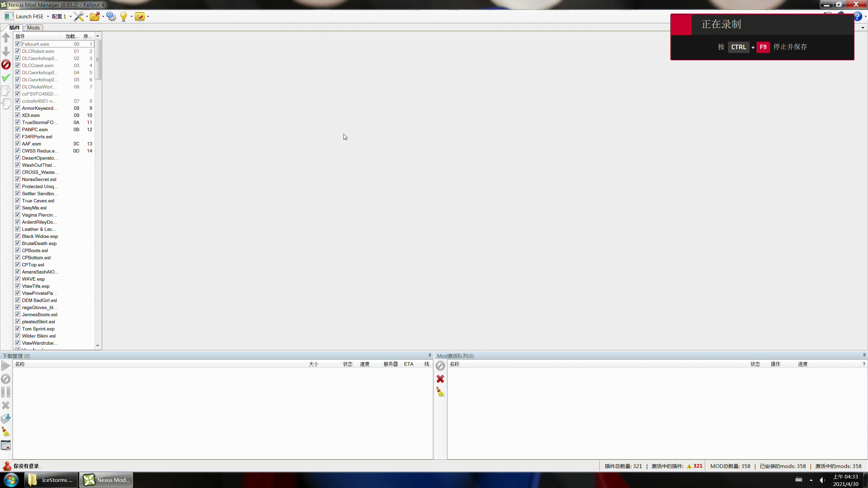Toggle the AAF.esm checkbox
The image size is (868, 488).
(x=18, y=144)
